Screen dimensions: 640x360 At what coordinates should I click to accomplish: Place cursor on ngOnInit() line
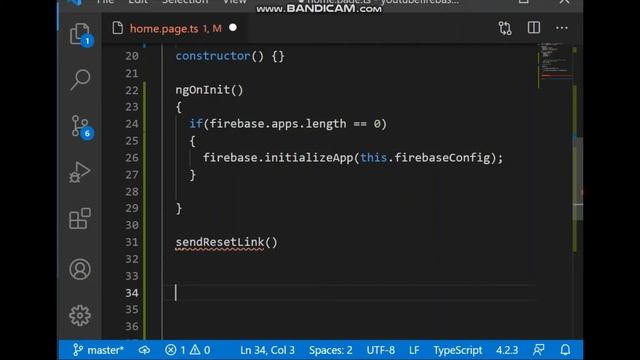click(209, 90)
